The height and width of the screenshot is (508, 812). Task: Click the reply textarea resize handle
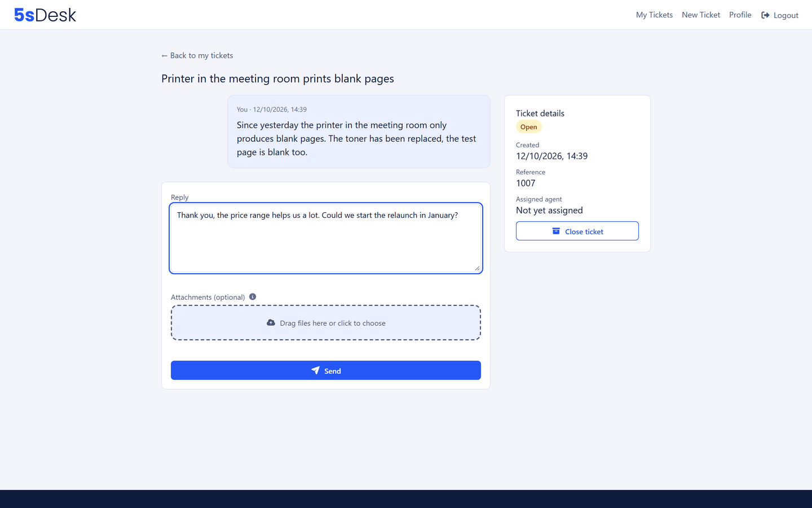coord(477,268)
